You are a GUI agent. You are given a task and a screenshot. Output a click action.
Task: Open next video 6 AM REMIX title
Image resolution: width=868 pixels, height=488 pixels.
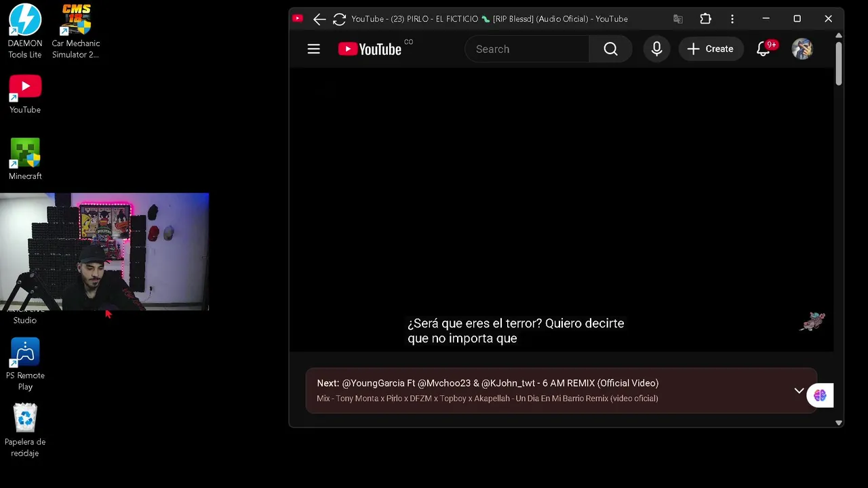[500, 383]
